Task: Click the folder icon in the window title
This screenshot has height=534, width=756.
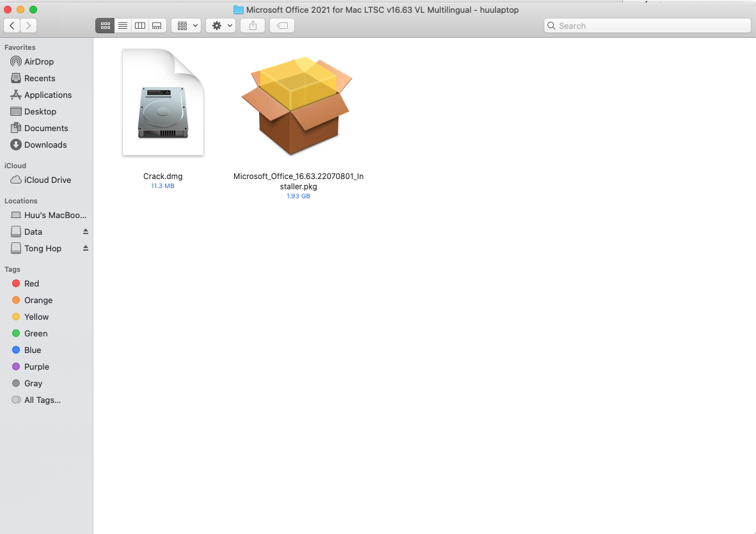Action: coord(238,10)
